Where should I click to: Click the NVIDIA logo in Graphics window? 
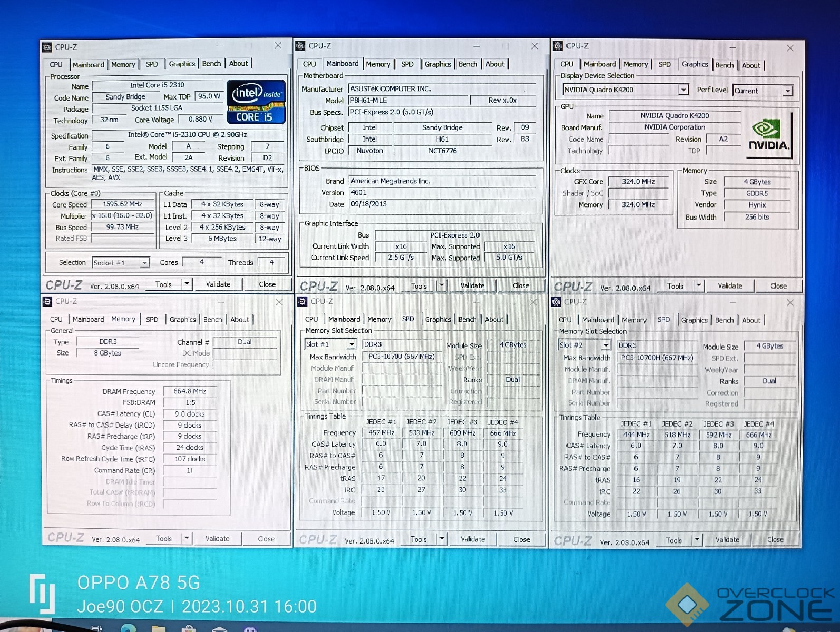coord(769,135)
